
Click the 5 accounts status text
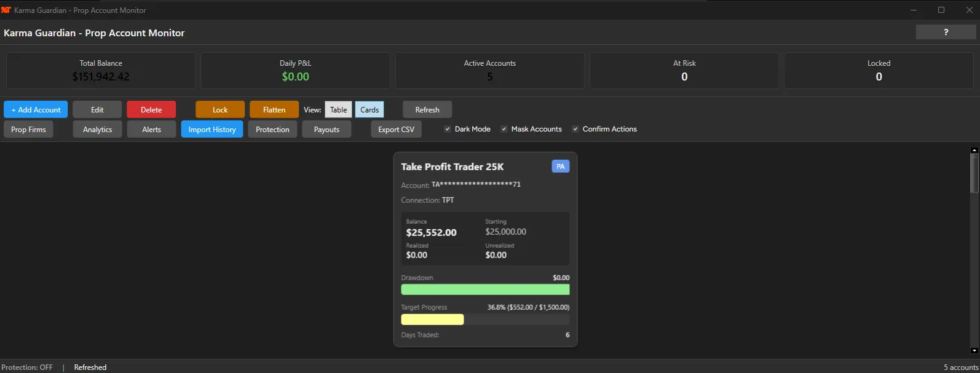point(961,367)
